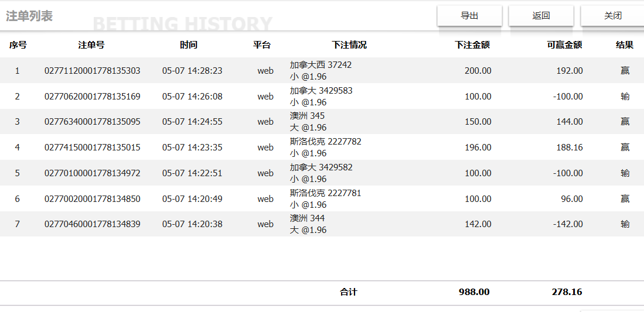Click the 合计 total bet amount 988.00
The width and height of the screenshot is (644, 312).
tap(474, 292)
